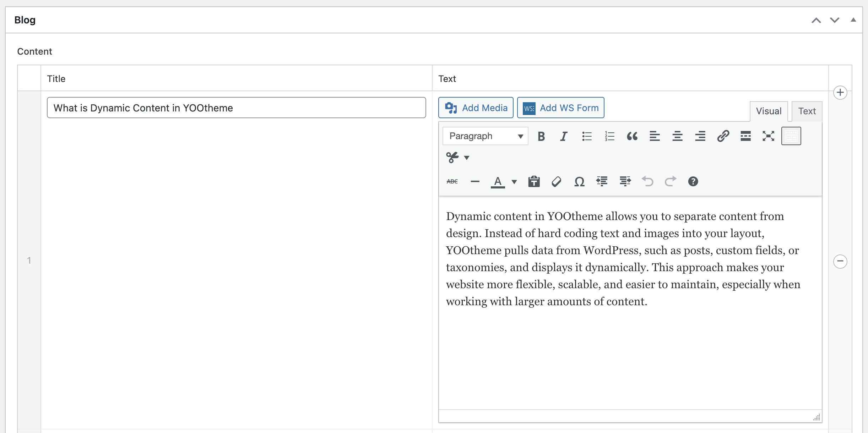Open keyboard shortcuts help

click(693, 182)
